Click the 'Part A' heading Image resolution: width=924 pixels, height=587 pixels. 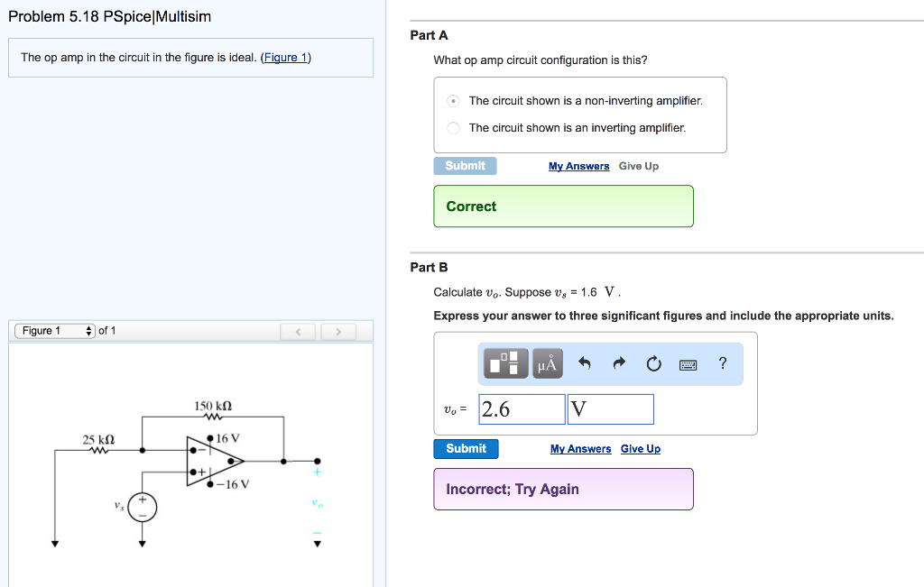click(429, 35)
